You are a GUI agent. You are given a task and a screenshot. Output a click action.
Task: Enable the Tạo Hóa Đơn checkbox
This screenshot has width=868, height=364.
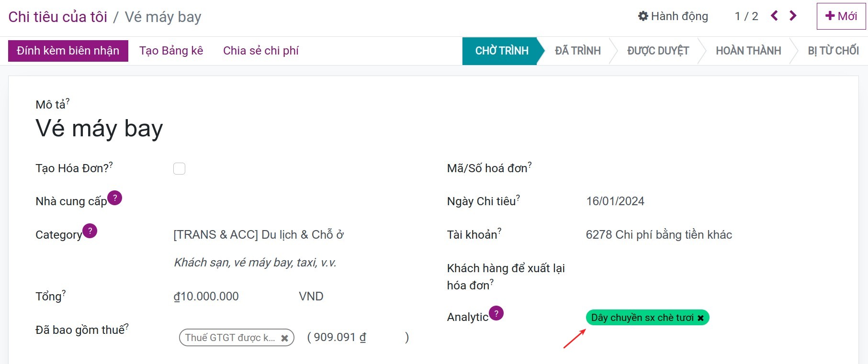[x=179, y=168]
